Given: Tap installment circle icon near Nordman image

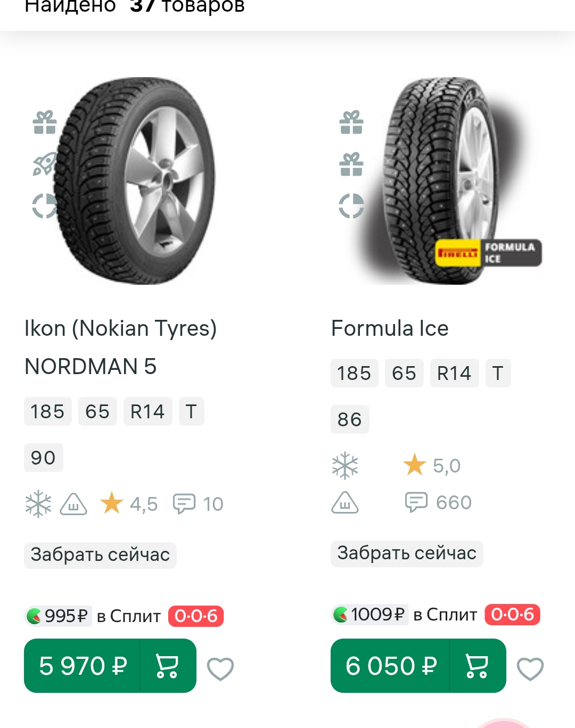Looking at the screenshot, I should [45, 206].
